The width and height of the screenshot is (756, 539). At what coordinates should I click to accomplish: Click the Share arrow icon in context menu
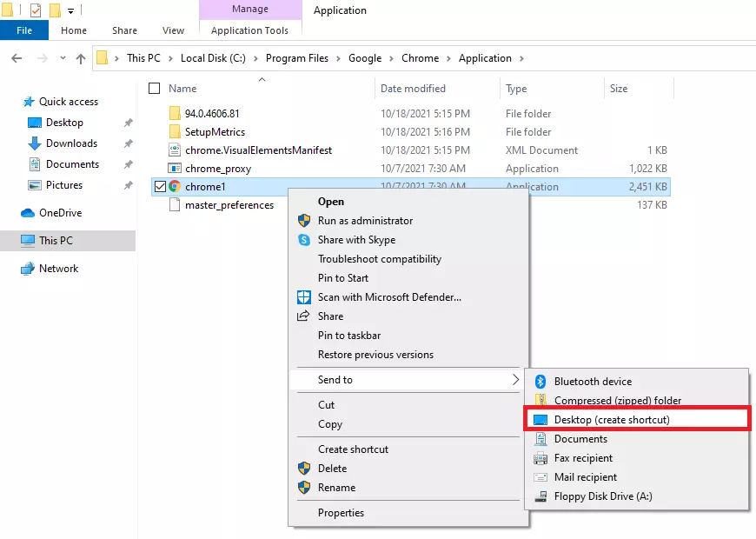click(303, 316)
